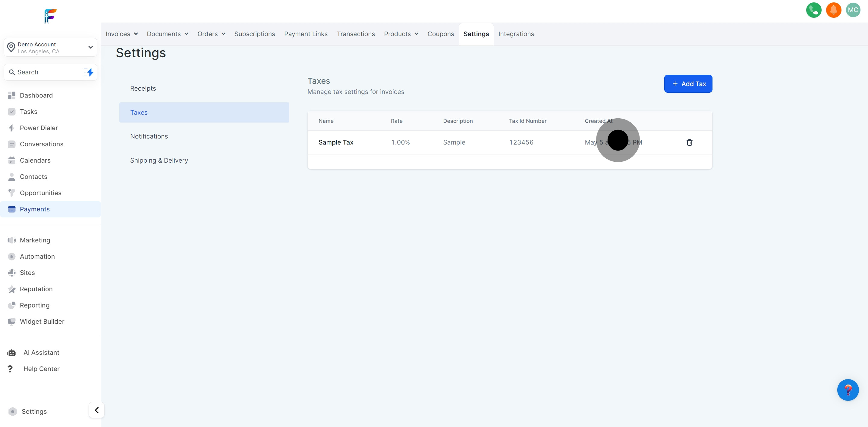Collapse the sidebar with the arrow button

[x=97, y=410]
